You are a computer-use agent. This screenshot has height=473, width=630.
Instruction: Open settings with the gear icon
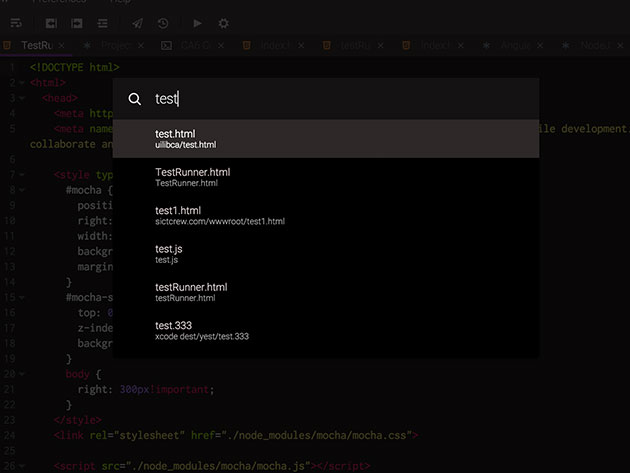tap(223, 23)
